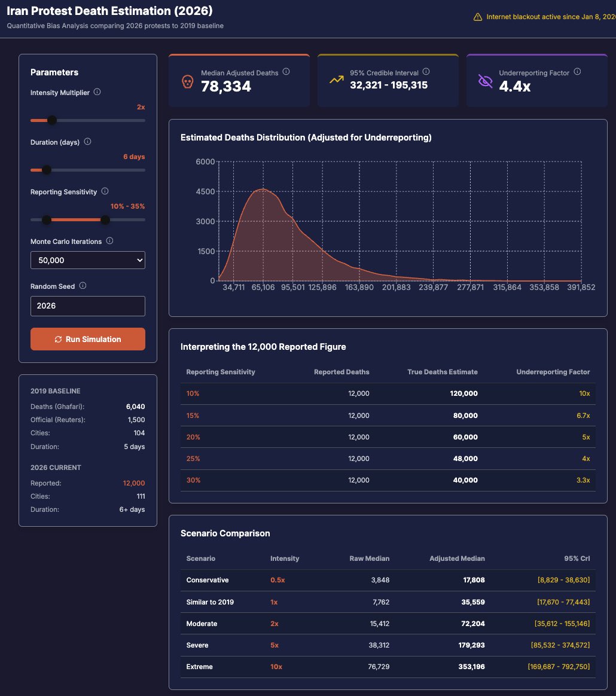Image resolution: width=616 pixels, height=696 pixels.
Task: Click the Similar to 2019 scenario row
Action: 388,602
